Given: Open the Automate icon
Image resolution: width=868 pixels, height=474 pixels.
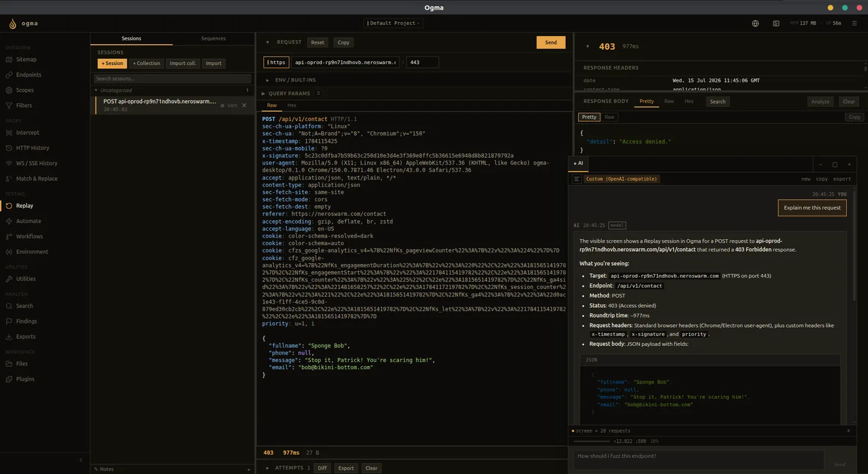Looking at the screenshot, I should coord(9,221).
